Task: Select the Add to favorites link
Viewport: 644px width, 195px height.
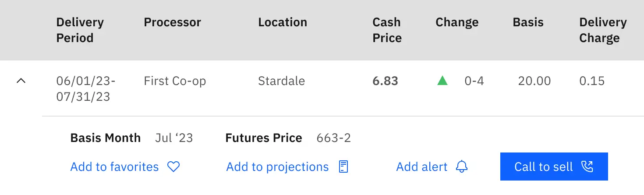Action: (115, 167)
